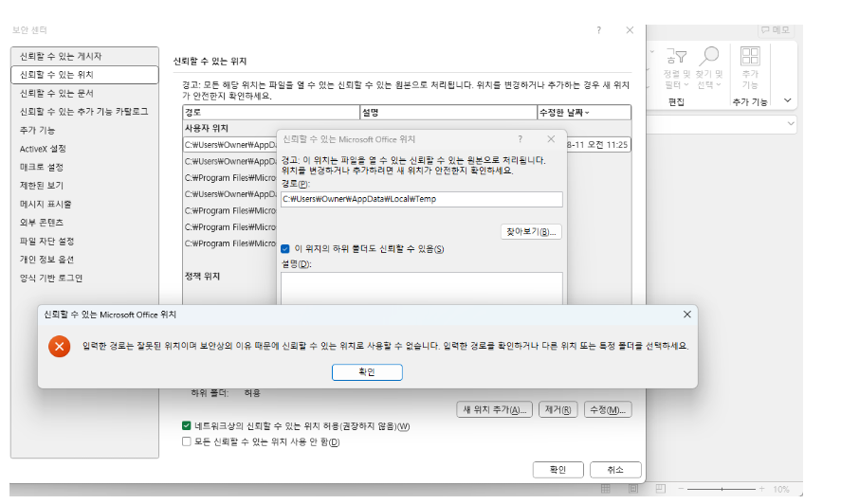Open 추가 기능 settings in the sidebar
Screen dimensions: 841x504
tap(84, 131)
